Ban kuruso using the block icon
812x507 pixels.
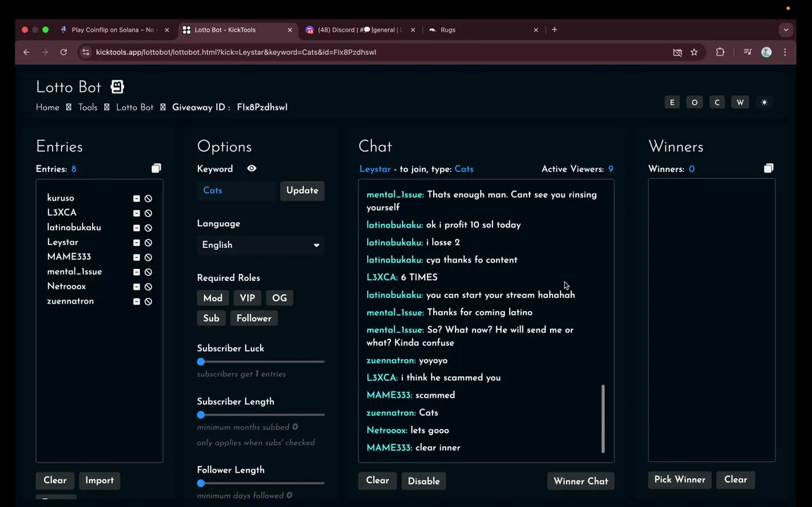(x=148, y=199)
